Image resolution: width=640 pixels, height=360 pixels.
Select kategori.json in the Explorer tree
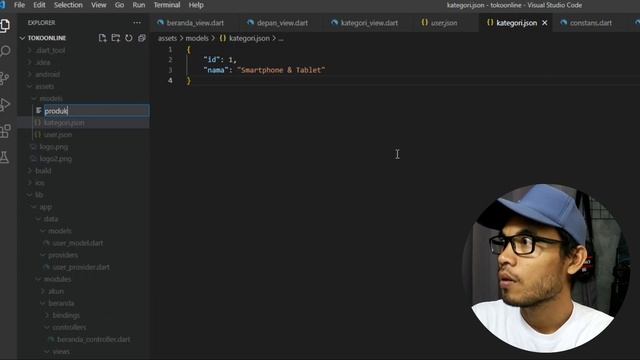tap(64, 122)
